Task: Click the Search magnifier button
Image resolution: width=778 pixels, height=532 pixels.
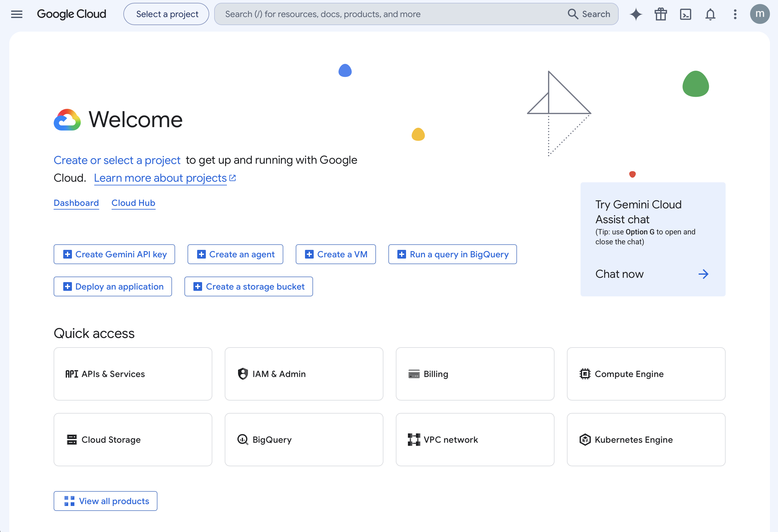Action: 589,14
